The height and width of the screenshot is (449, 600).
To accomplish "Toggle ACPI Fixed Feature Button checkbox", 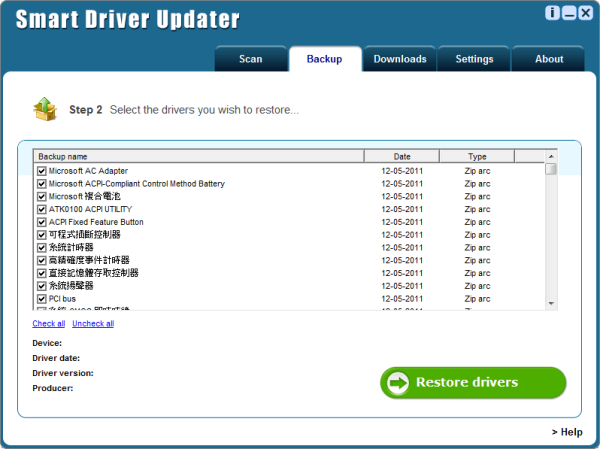I will pyautogui.click(x=42, y=222).
